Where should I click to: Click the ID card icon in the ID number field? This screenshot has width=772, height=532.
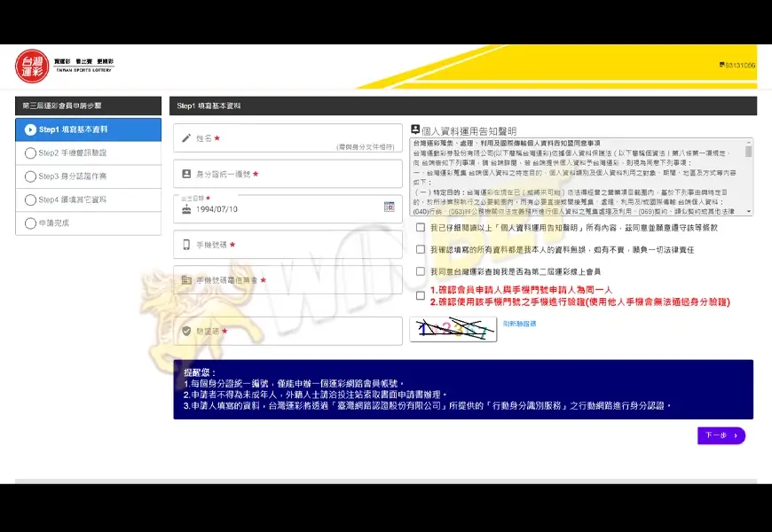(186, 174)
